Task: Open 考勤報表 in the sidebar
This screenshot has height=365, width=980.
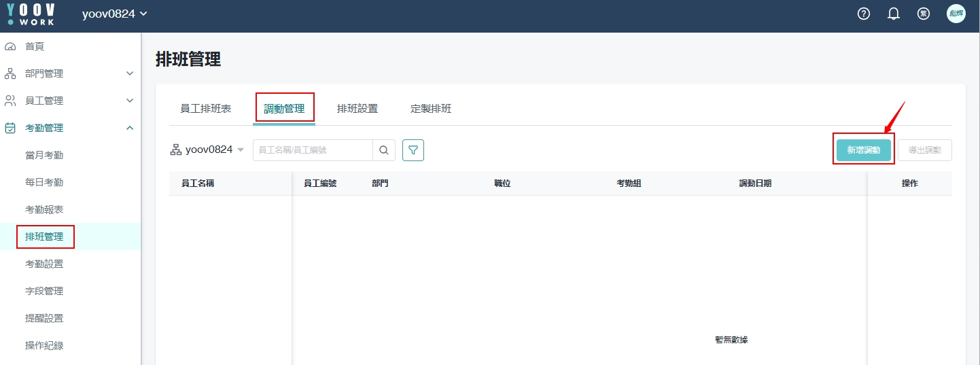Action: pos(44,209)
